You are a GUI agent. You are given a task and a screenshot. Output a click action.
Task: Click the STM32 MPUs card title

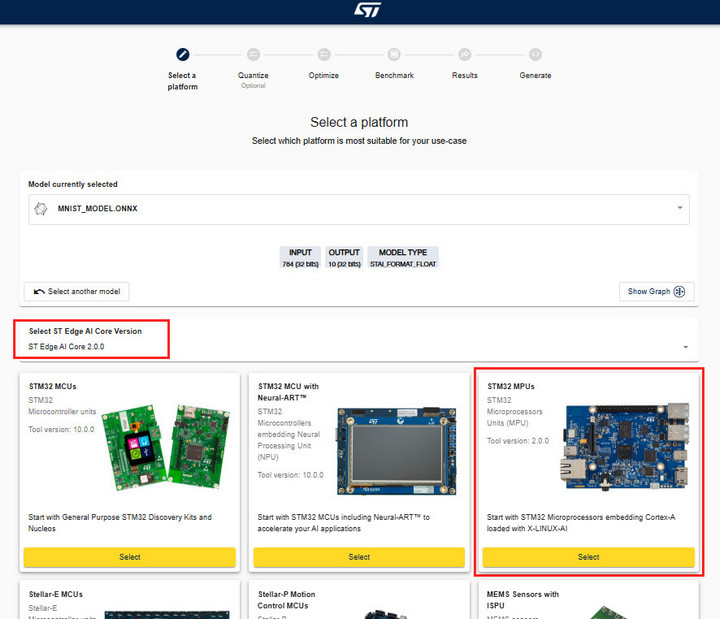[x=511, y=386]
